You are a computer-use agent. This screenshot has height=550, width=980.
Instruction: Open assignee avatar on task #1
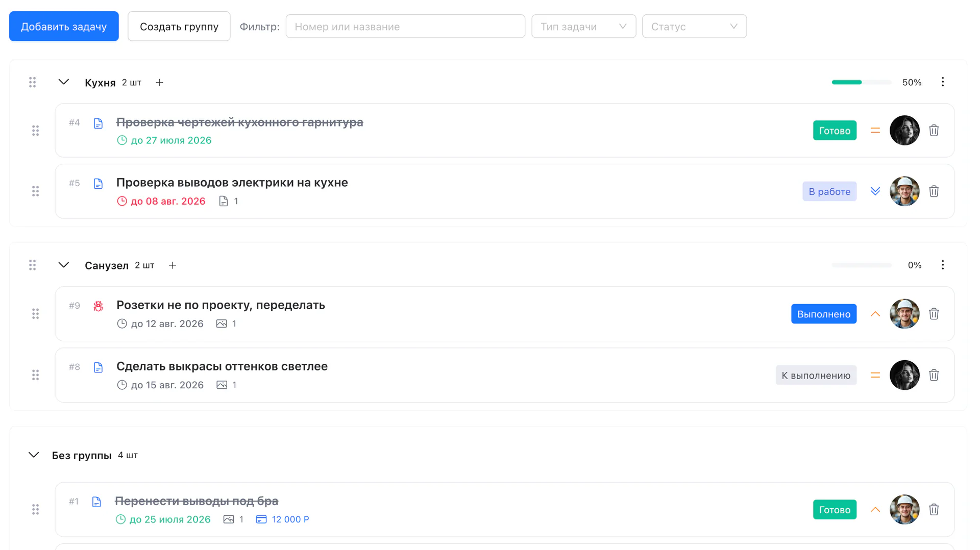click(x=904, y=510)
